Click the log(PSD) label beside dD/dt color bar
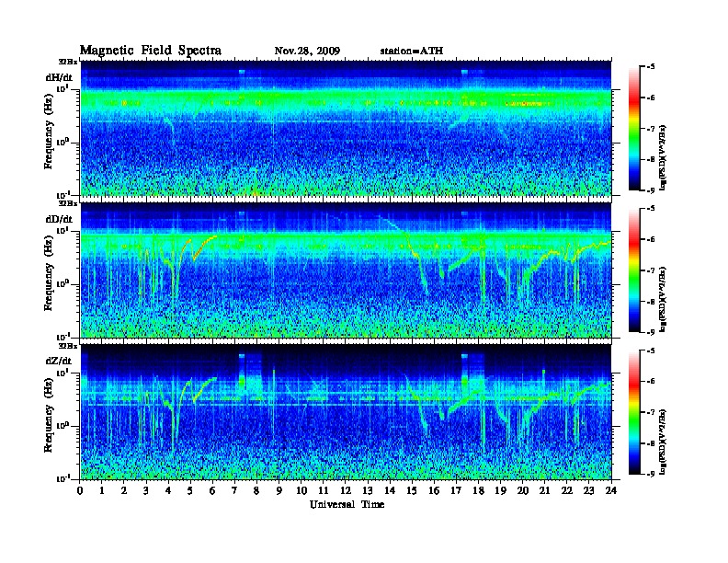The image size is (728, 563). (x=664, y=299)
